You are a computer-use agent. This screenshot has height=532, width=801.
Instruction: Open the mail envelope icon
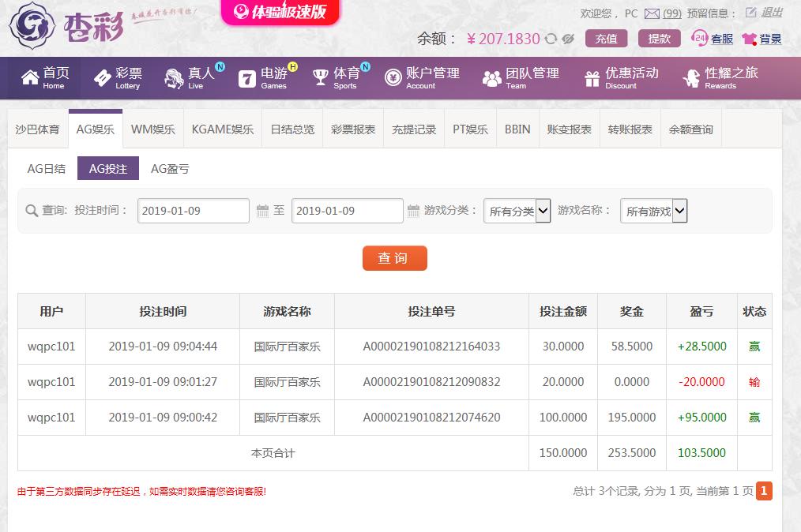(652, 13)
